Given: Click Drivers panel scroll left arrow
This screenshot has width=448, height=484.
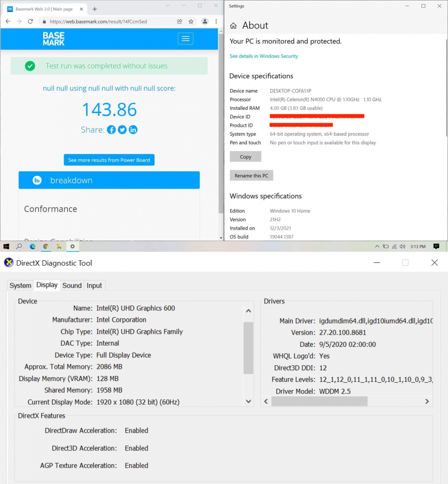Looking at the screenshot, I should tap(266, 401).
